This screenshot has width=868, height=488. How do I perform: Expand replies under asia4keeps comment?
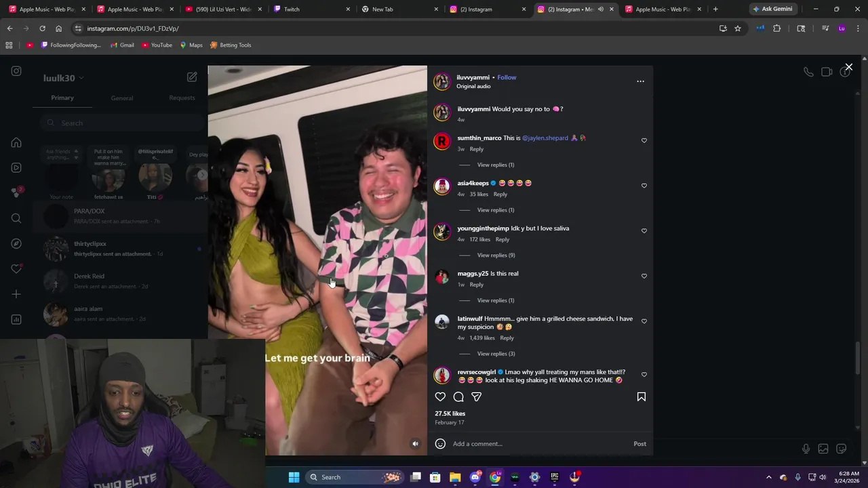click(x=496, y=210)
